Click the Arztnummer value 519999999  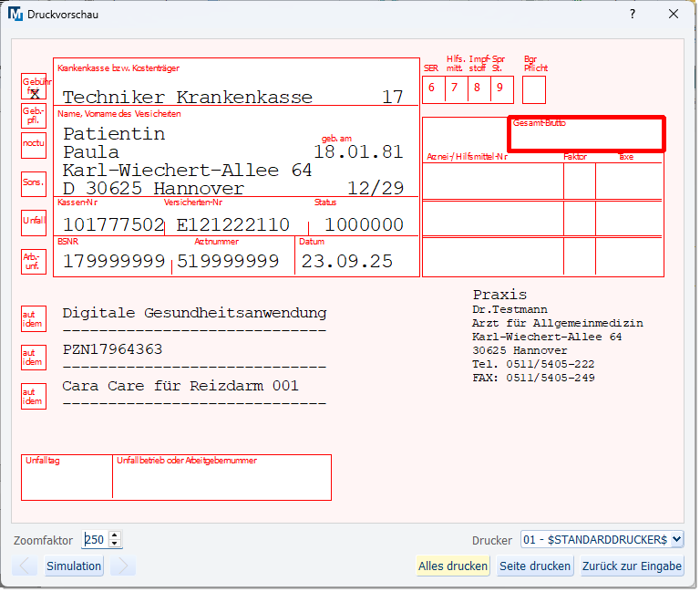click(228, 262)
